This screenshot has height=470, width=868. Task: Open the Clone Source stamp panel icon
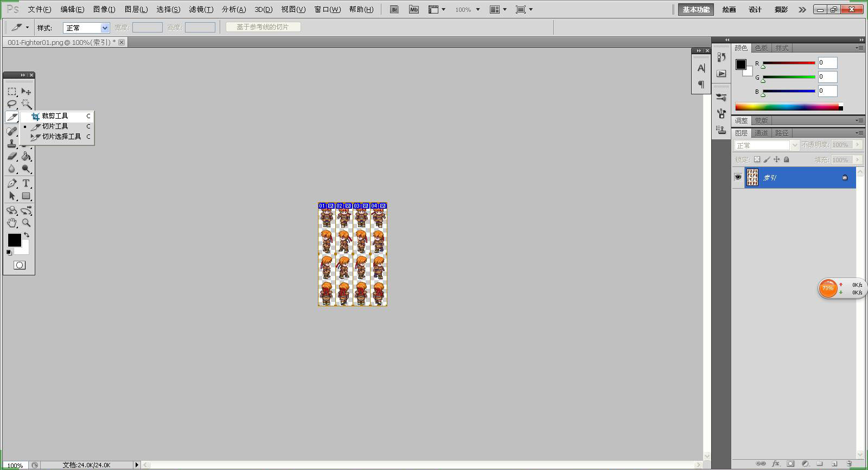(x=721, y=130)
